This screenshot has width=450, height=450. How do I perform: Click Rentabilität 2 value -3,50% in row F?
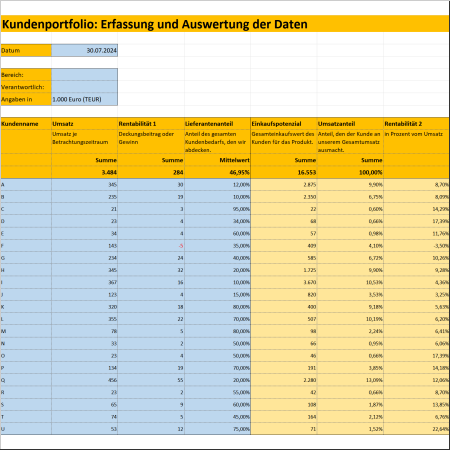416,246
